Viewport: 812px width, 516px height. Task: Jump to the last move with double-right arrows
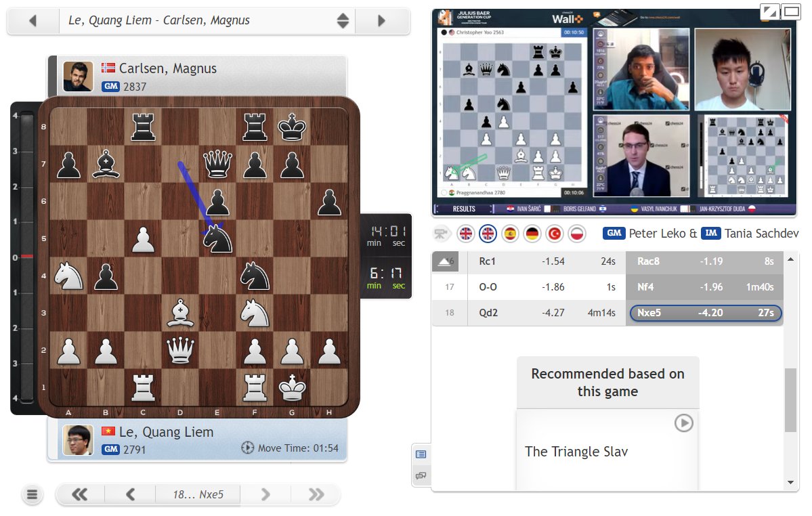(x=316, y=495)
